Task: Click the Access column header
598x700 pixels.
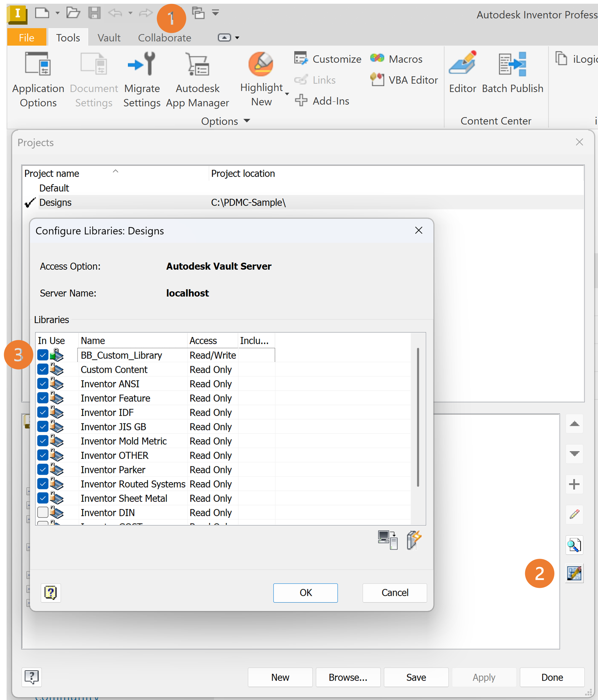Action: (212, 340)
